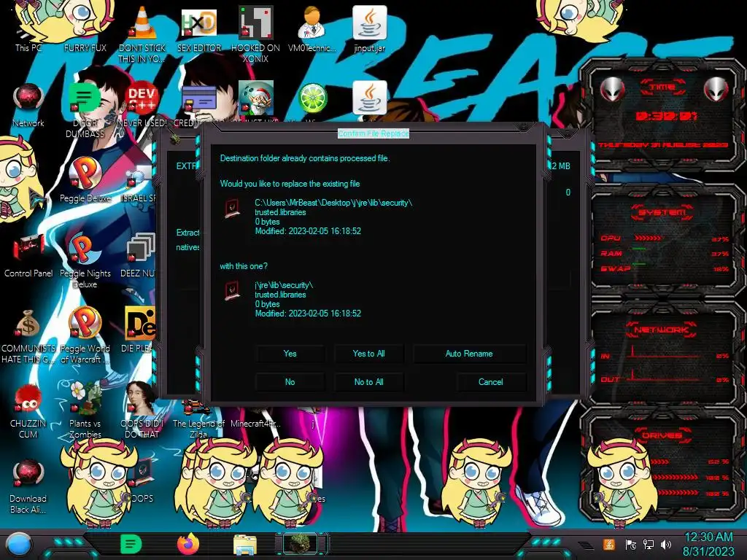Cancel the file replace dialog

(x=491, y=382)
